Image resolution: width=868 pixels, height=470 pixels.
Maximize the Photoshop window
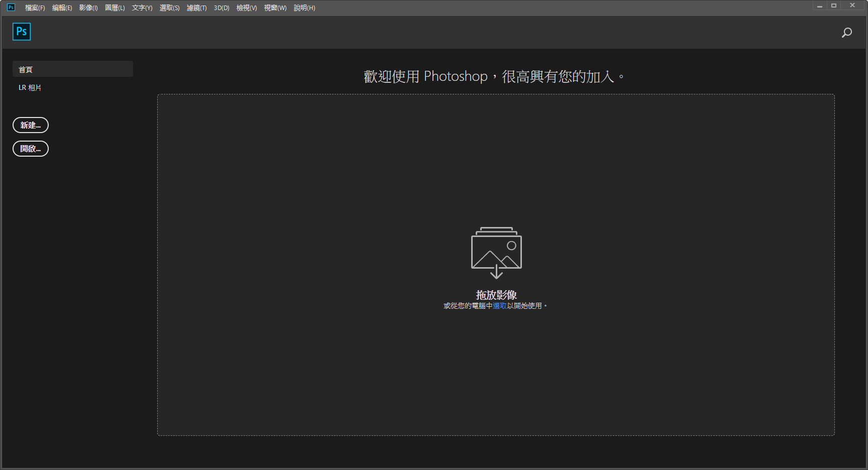(x=834, y=6)
